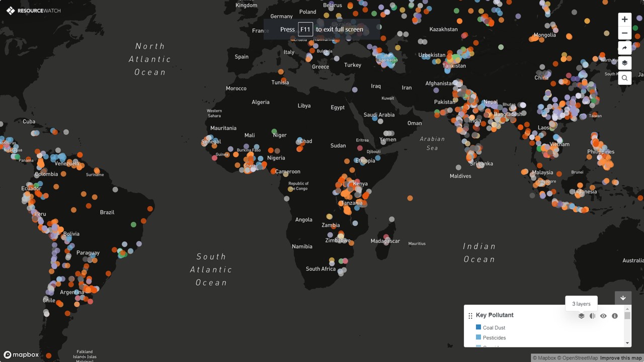Collapse the legend with the down arrow
The width and height of the screenshot is (644, 362).
tap(623, 298)
